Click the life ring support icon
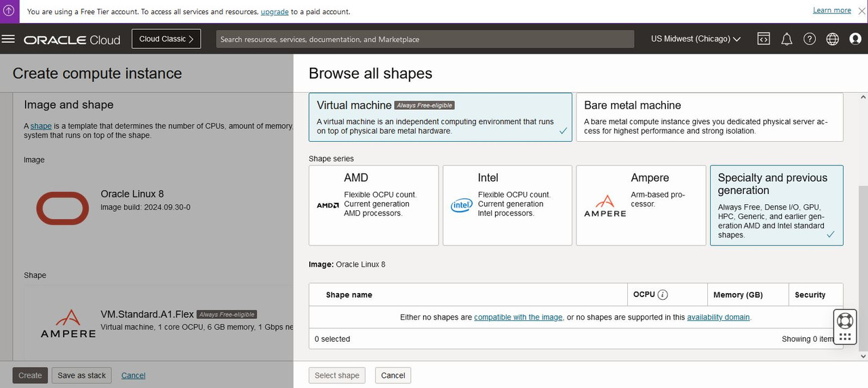Viewport: 868px width, 388px height. pyautogui.click(x=844, y=320)
